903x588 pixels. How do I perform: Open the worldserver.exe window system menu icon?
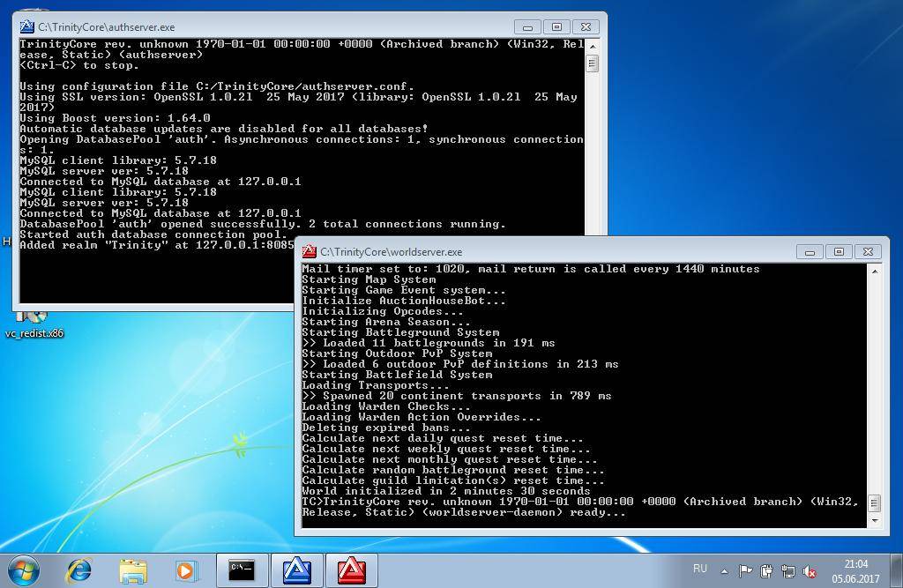pos(310,251)
